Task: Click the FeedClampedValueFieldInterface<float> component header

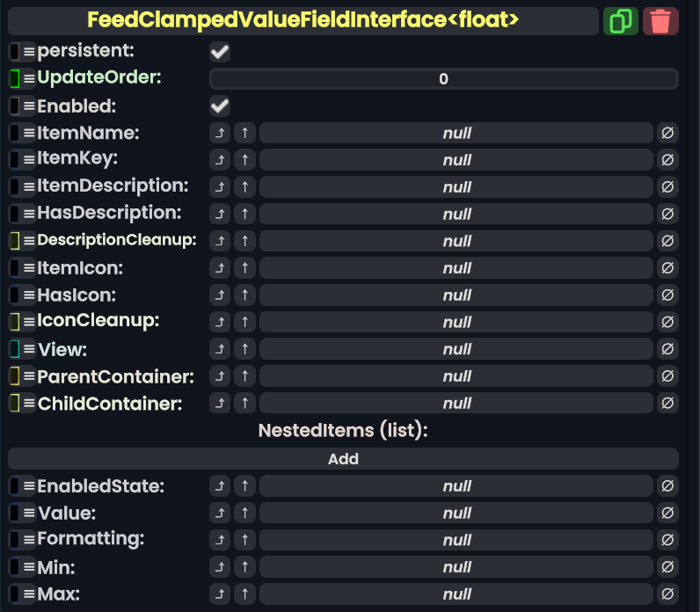Action: [x=303, y=20]
